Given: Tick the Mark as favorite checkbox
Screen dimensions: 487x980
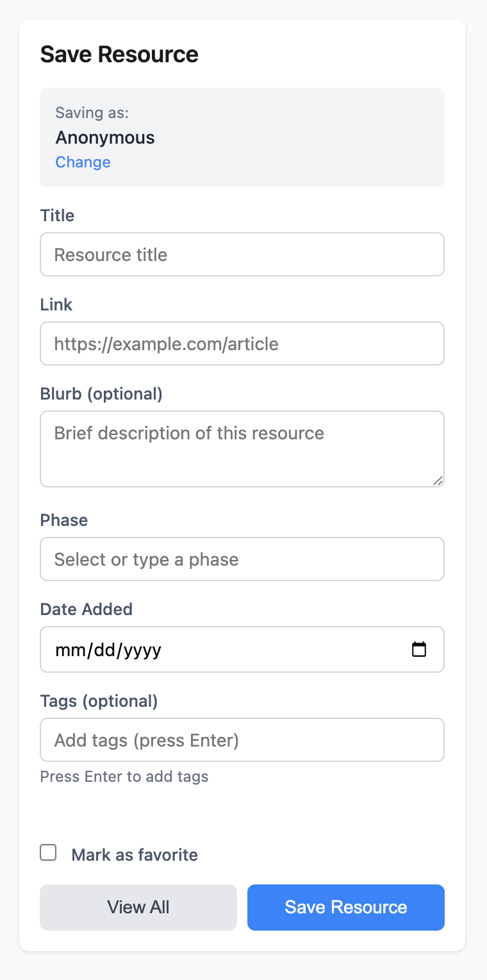Looking at the screenshot, I should click(48, 853).
